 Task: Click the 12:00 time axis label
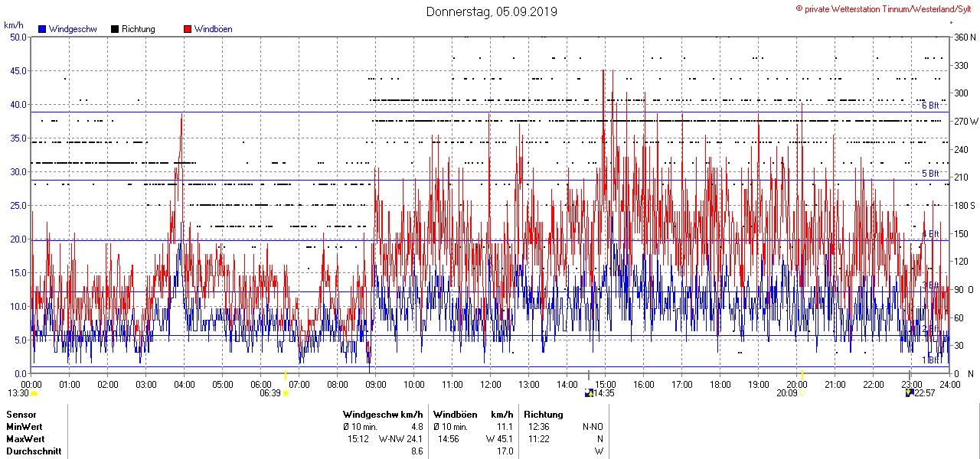click(491, 384)
